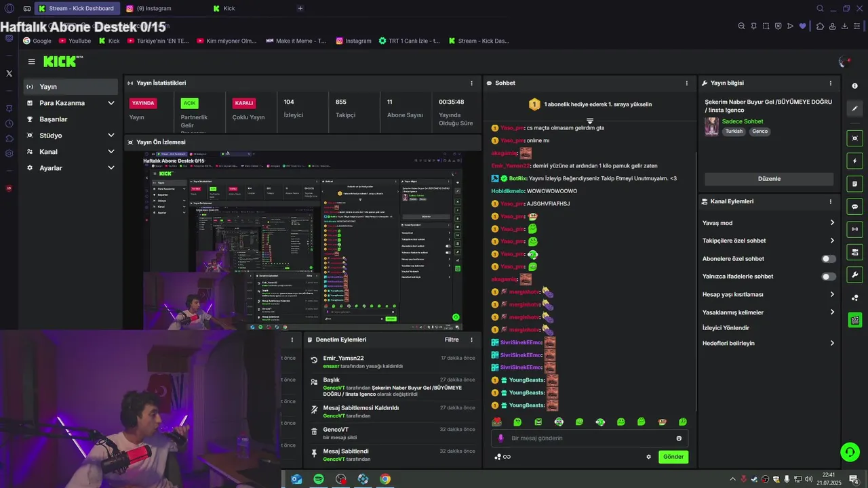Viewport: 868px width, 488px height.
Task: Click the Bir mesaj gönderin input field
Action: [x=589, y=439]
